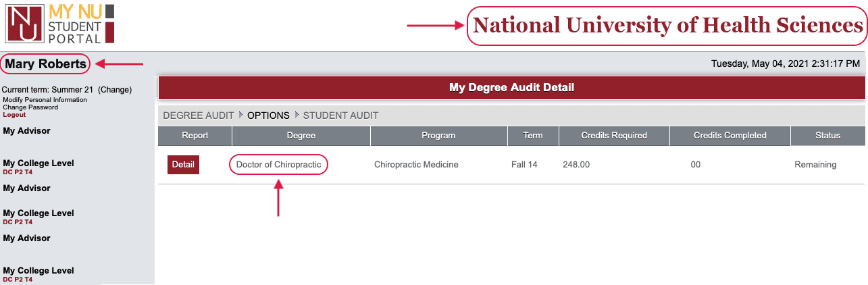868x285 pixels.
Task: Click the Logout link
Action: (14, 115)
